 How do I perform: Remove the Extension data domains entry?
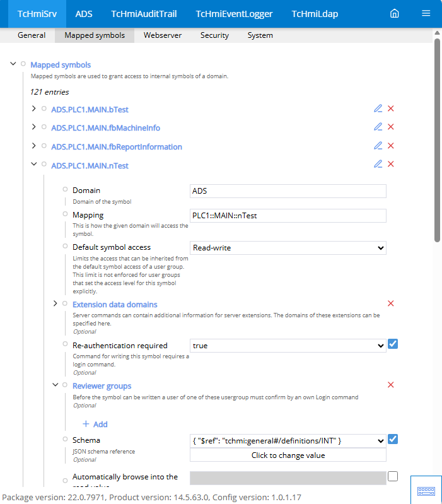[x=390, y=303]
